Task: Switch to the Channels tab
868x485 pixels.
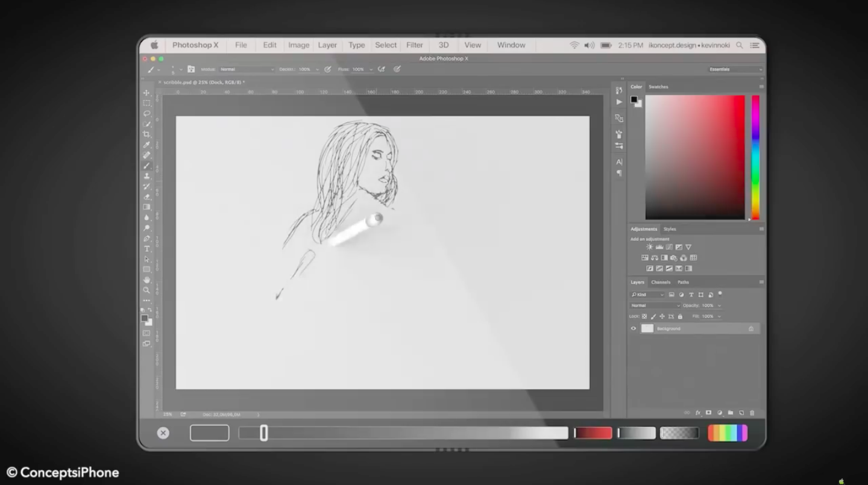Action: pos(661,282)
